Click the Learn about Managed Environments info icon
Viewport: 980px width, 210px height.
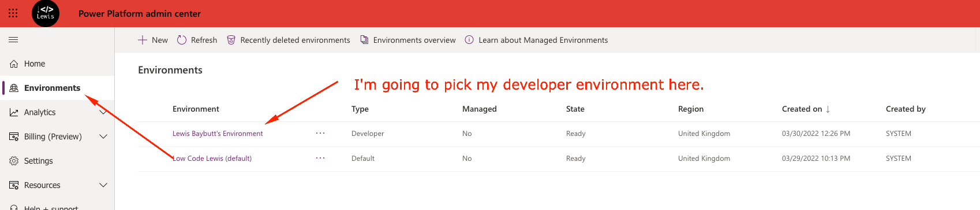click(469, 40)
